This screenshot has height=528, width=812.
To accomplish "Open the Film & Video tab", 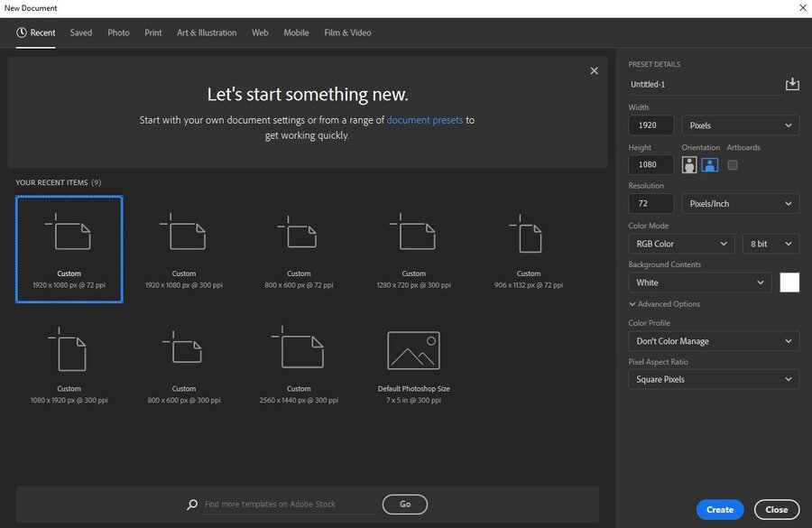I will pos(347,32).
